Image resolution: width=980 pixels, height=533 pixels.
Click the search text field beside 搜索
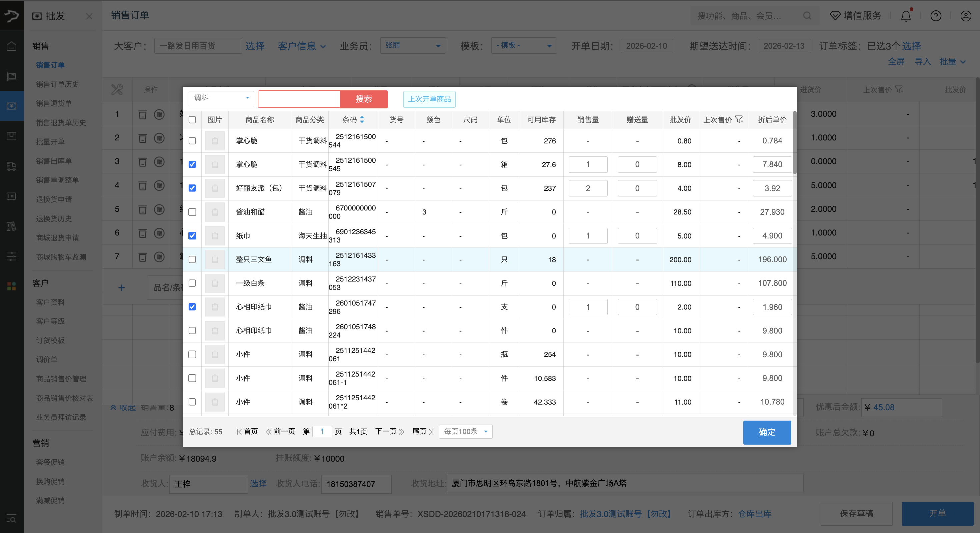(x=299, y=99)
